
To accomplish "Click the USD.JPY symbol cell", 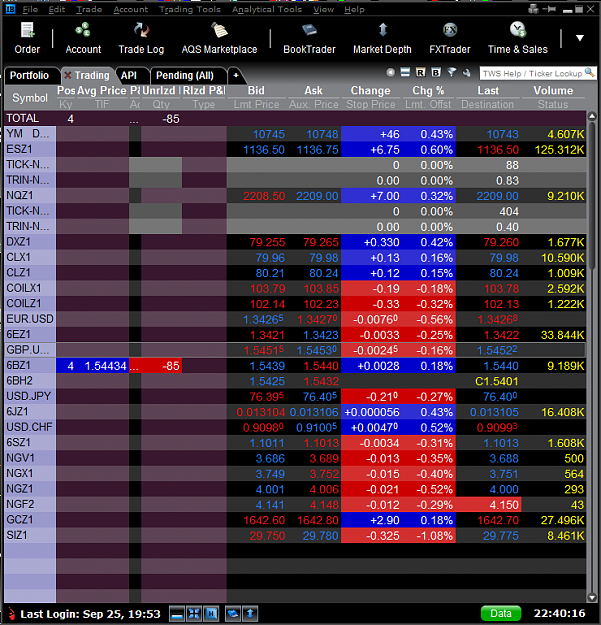I will coord(30,396).
